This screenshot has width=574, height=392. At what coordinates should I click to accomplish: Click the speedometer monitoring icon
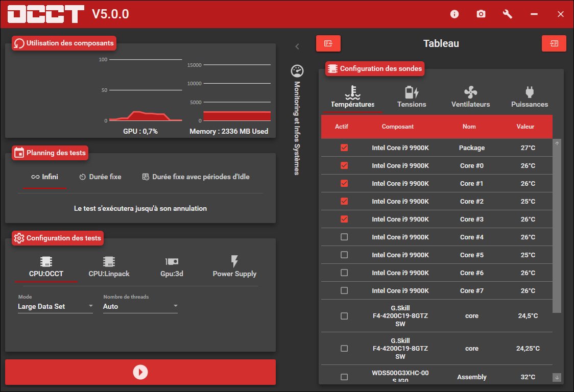(x=297, y=71)
